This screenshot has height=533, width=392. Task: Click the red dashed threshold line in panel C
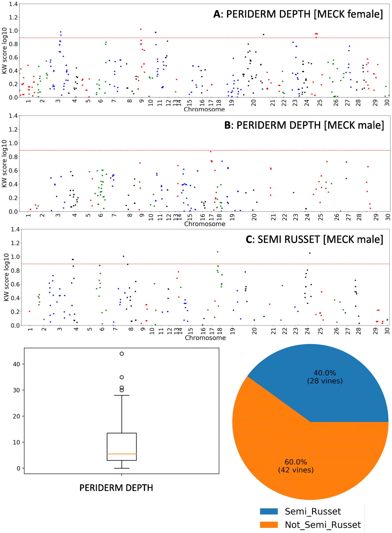[205, 264]
